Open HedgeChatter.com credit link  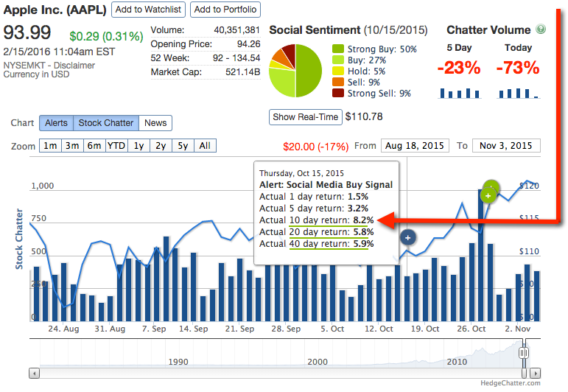pos(511,383)
